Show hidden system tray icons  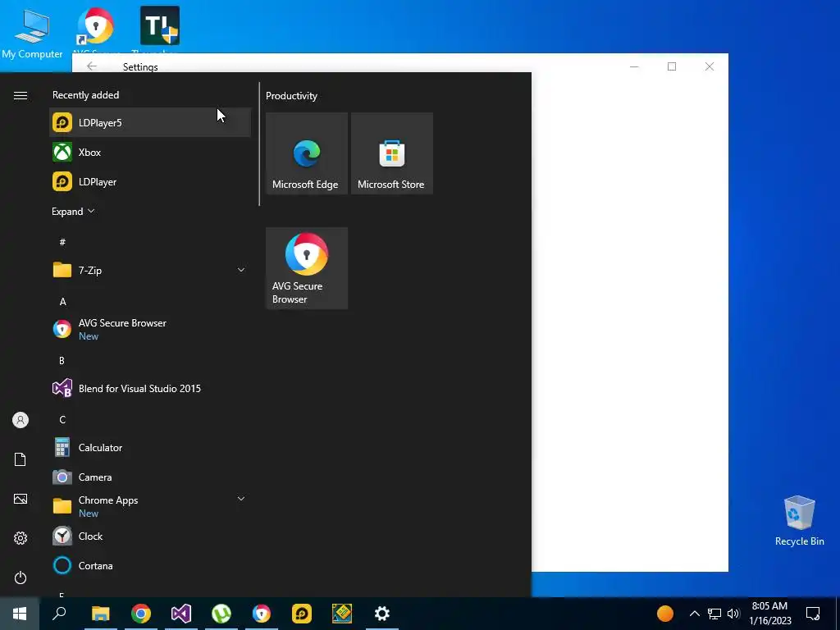click(x=694, y=614)
